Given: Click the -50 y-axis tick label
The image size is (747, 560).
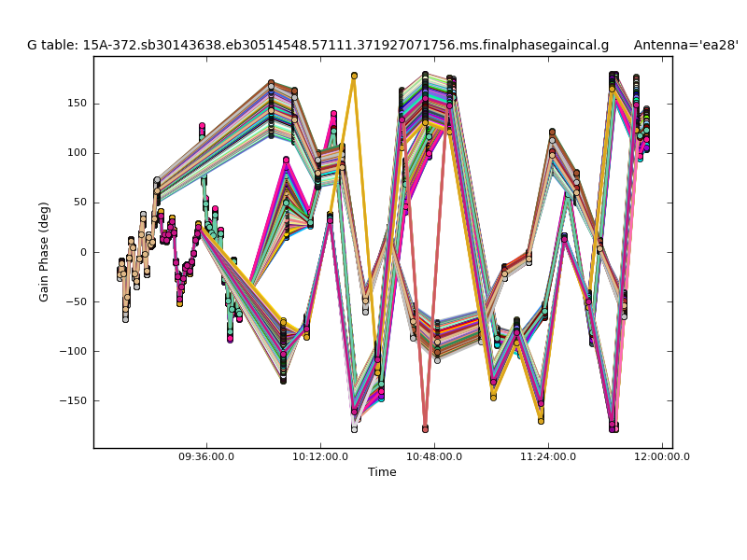Looking at the screenshot, I should pos(77,301).
